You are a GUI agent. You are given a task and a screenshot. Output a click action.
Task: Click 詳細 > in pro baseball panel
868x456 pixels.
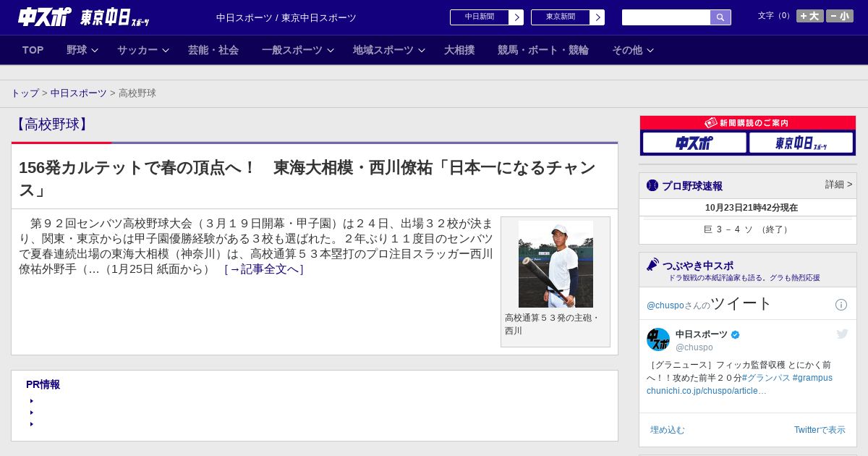pyautogui.click(x=839, y=185)
